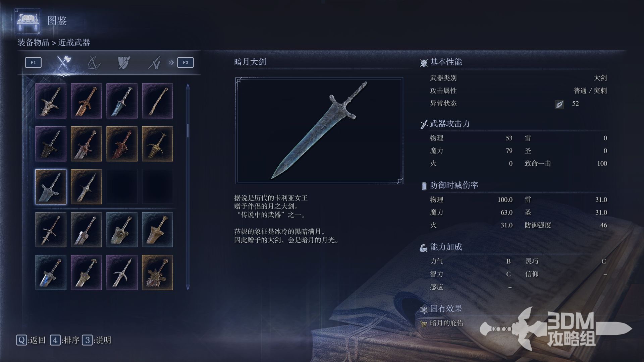The image size is (644, 362).
Task: Pick the first weapon in the top row
Action: [x=51, y=101]
